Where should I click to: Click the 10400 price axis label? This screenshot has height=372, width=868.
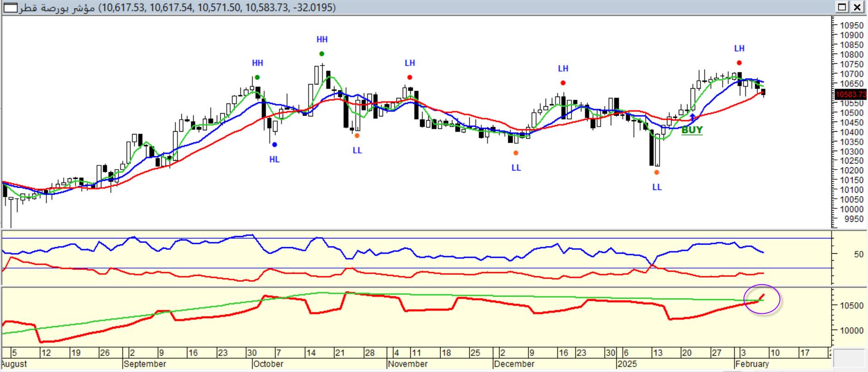point(852,132)
